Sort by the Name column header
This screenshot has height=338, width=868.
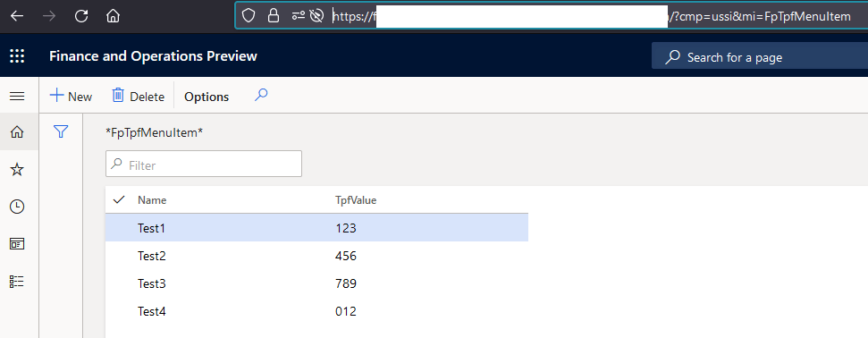[x=152, y=200]
